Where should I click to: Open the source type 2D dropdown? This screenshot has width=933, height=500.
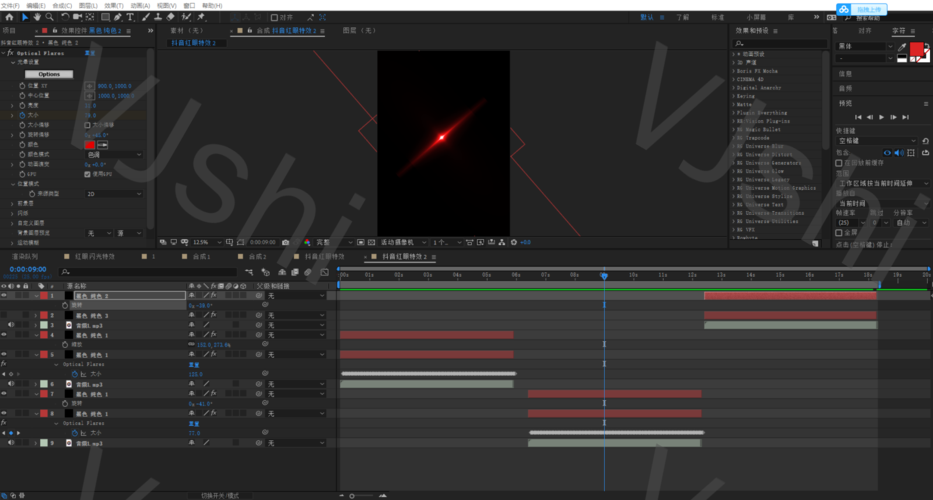(115, 193)
